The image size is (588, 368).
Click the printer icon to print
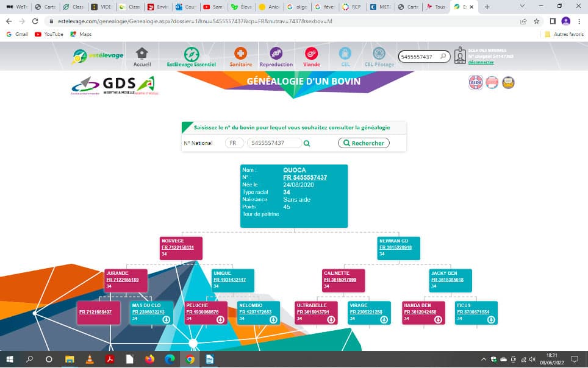tap(492, 82)
